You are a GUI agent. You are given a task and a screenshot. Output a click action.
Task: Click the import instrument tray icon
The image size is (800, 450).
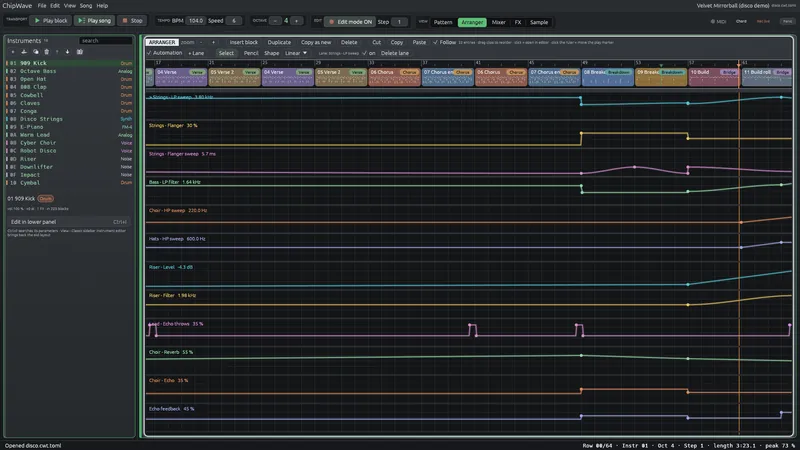pyautogui.click(x=23, y=52)
